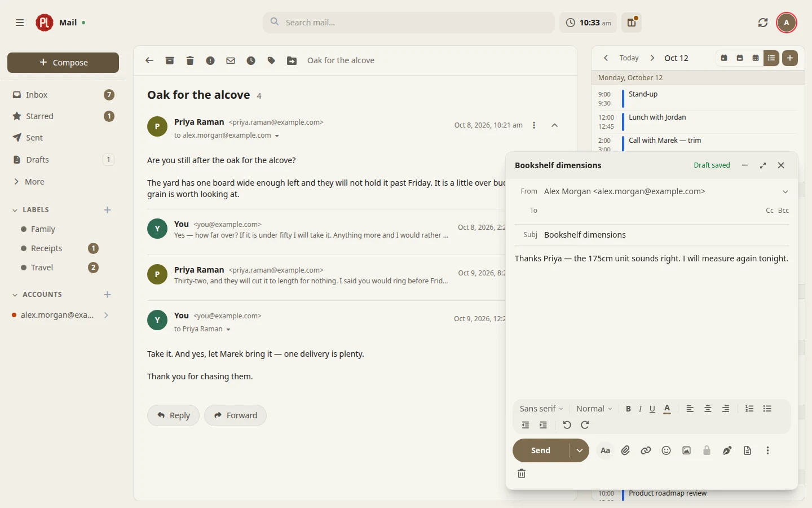Switch calendar to month grid view
The width and height of the screenshot is (812, 508).
click(x=756, y=58)
